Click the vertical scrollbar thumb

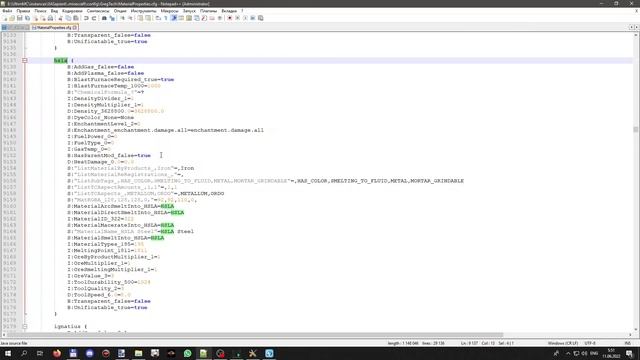pos(636,129)
